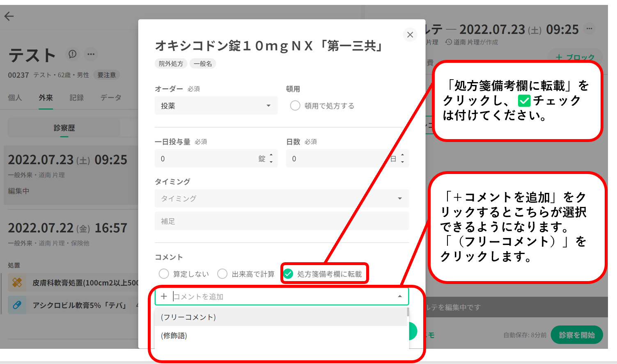Toggle the 処方箋備考欄に転載 checkbox
The height and width of the screenshot is (364, 617).
(x=289, y=274)
